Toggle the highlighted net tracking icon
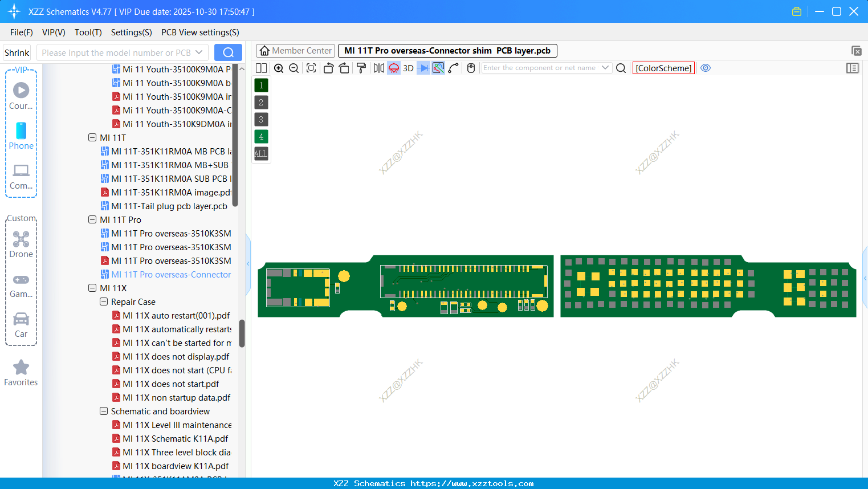The width and height of the screenshot is (868, 489). tap(438, 68)
